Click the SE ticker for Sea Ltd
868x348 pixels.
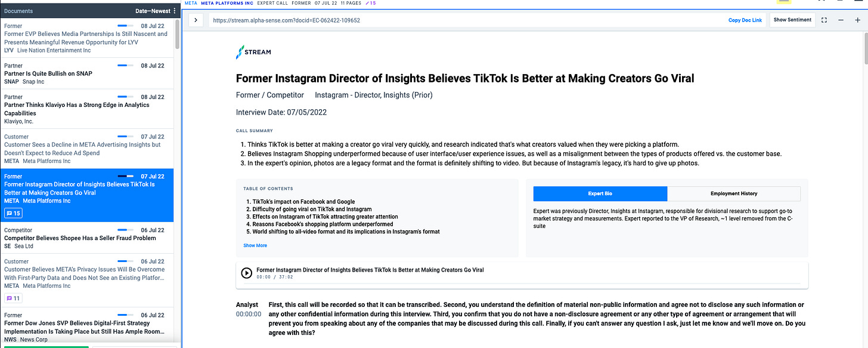7,246
